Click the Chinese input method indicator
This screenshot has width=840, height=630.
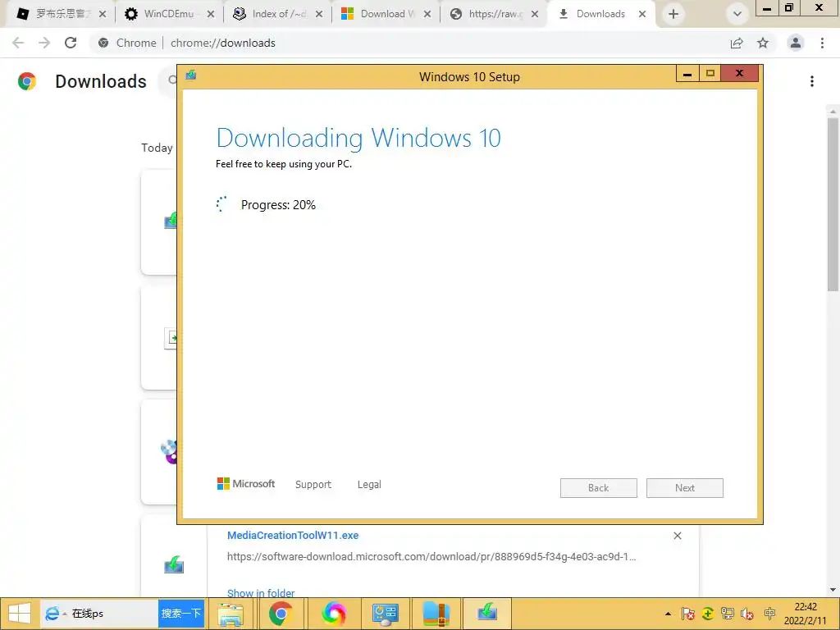(769, 614)
